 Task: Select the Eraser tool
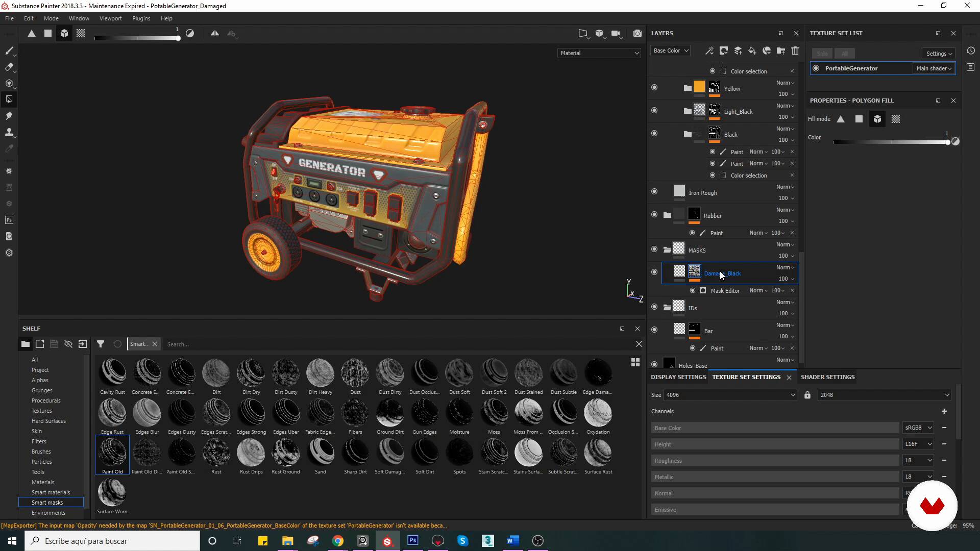click(x=9, y=67)
